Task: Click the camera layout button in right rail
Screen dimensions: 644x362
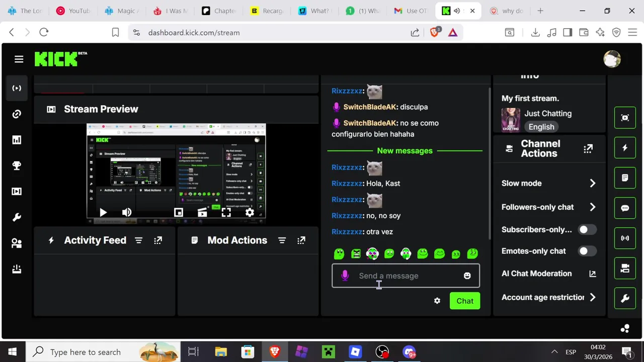Action: (x=625, y=268)
